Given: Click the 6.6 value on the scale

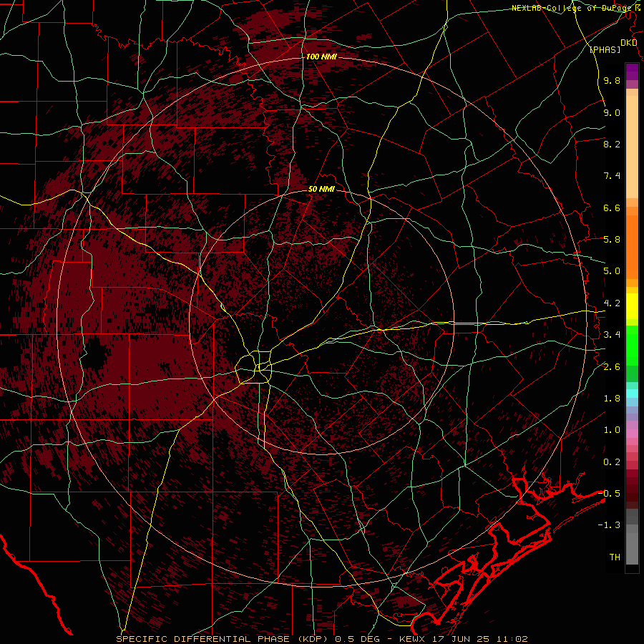Looking at the screenshot, I should (612, 208).
